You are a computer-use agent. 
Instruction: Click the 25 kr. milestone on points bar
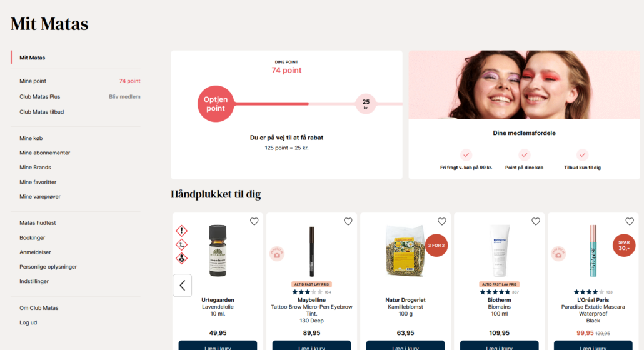point(366,104)
